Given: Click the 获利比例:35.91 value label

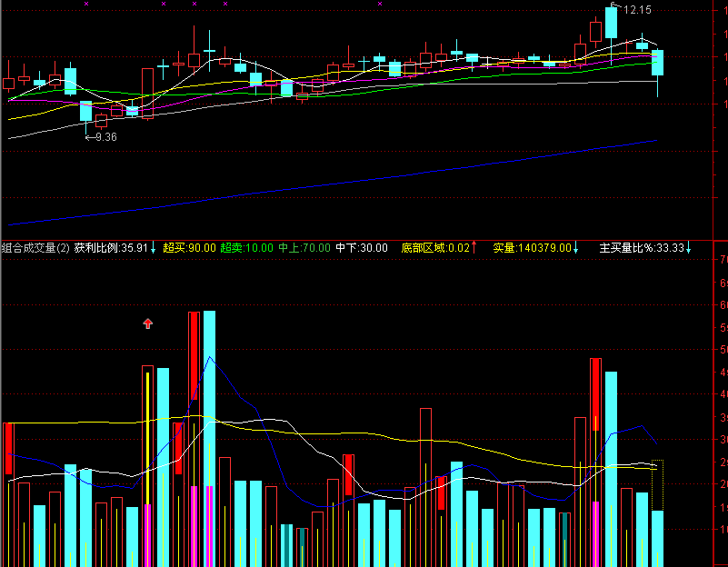Looking at the screenshot, I should pos(111,248).
